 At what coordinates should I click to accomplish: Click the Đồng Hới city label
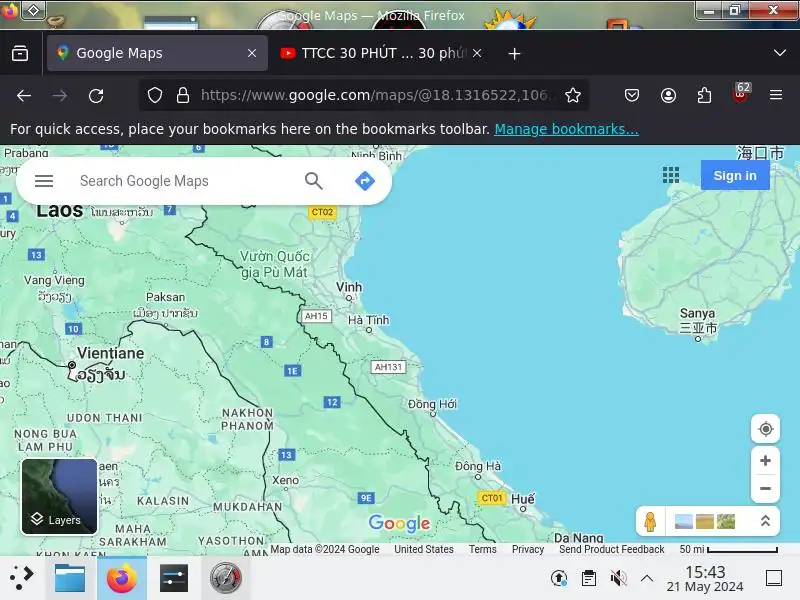433,404
